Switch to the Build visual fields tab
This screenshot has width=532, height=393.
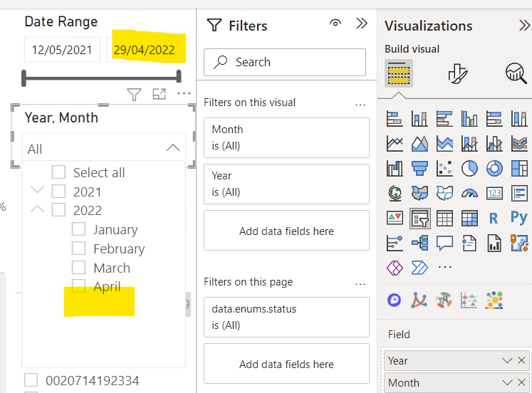(x=399, y=73)
